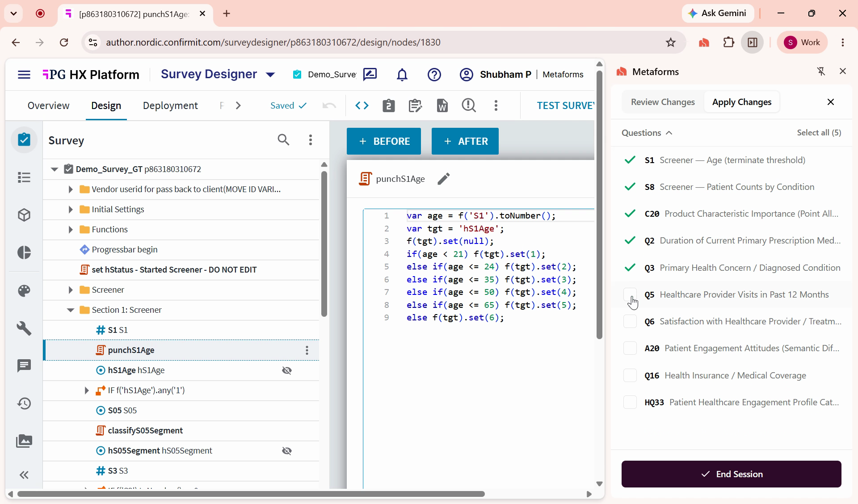Uncheck Q2 Duration of Current Prescription
The image size is (858, 504).
[630, 240]
